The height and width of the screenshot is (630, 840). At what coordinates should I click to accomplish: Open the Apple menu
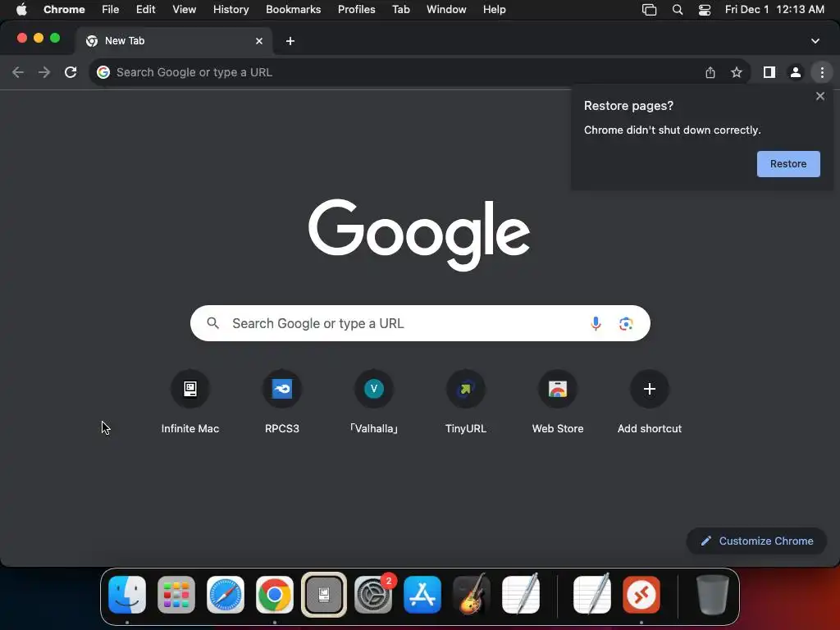tap(21, 10)
